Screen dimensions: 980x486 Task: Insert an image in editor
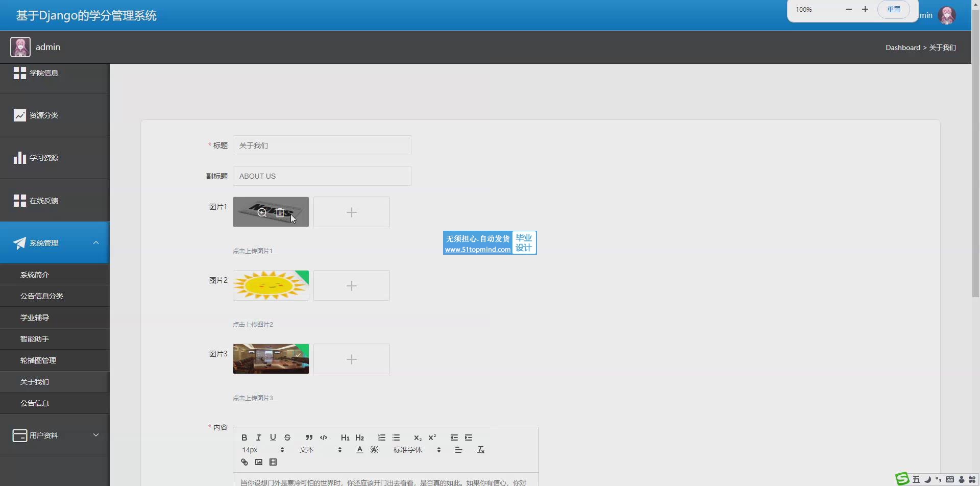click(258, 462)
